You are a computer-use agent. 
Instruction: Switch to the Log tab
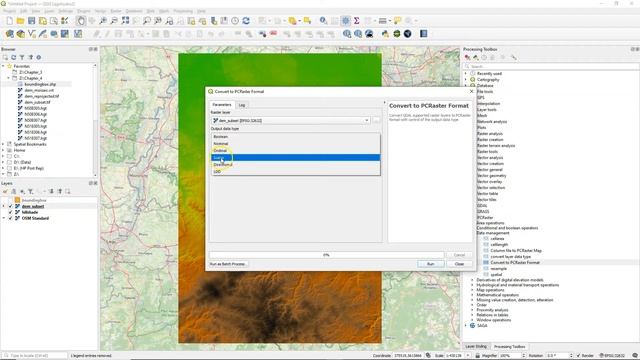point(242,105)
